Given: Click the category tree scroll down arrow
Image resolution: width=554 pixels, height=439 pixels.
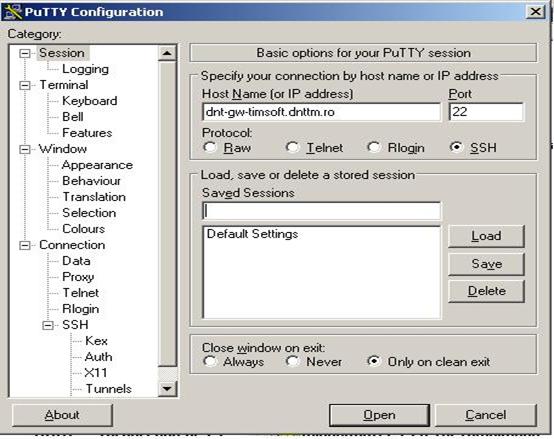Looking at the screenshot, I should click(x=167, y=389).
